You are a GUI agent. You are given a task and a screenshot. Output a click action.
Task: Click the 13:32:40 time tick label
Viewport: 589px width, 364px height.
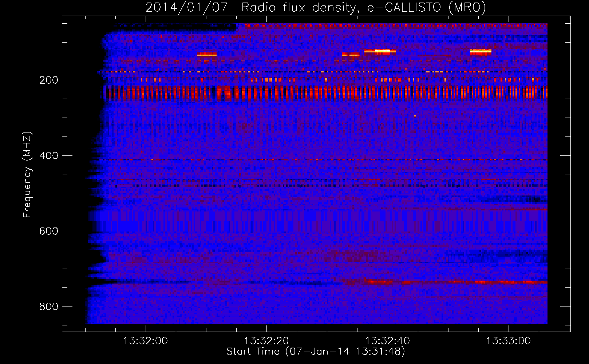point(387,341)
